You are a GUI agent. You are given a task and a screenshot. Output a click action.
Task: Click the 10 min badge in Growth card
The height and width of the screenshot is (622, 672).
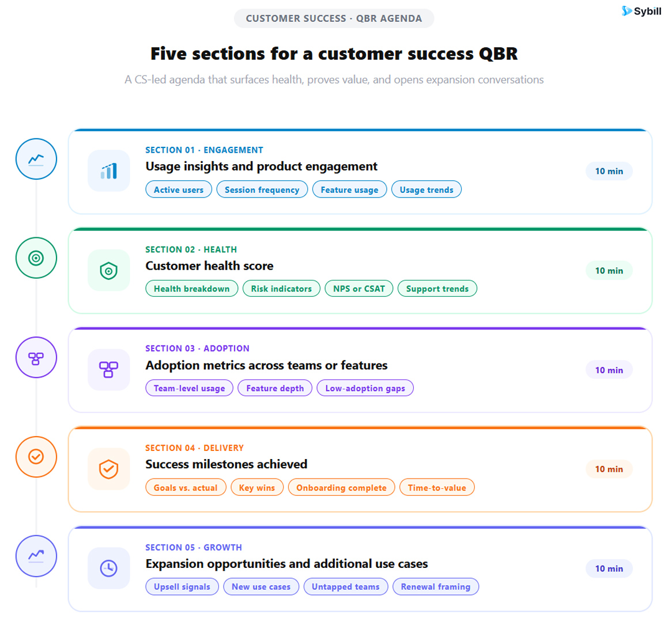609,568
